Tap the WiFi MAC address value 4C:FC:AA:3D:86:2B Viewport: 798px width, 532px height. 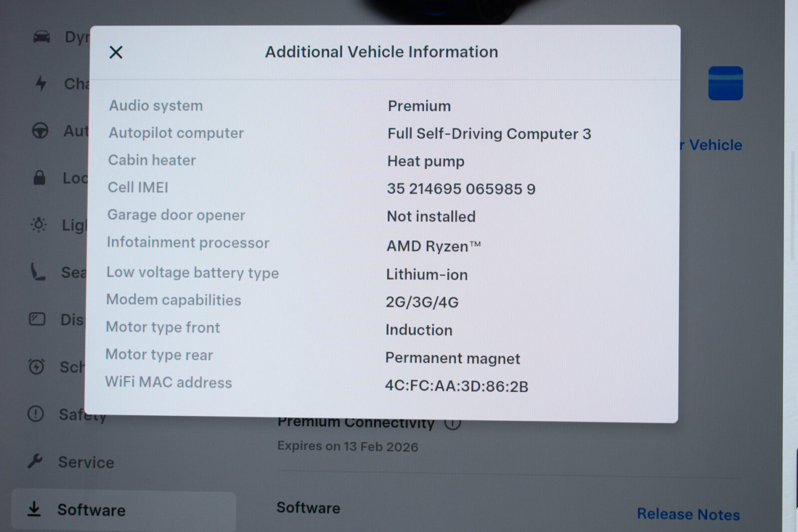pos(456,386)
